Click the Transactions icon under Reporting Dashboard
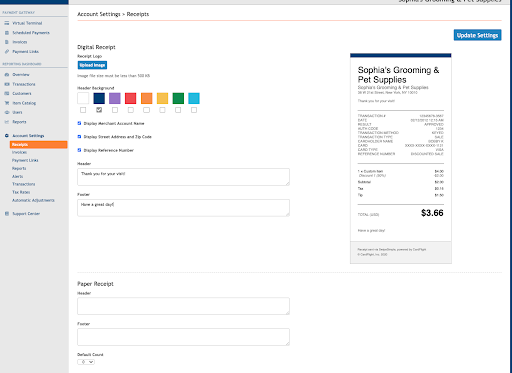Screen dimensions: 512x373 point(7,84)
